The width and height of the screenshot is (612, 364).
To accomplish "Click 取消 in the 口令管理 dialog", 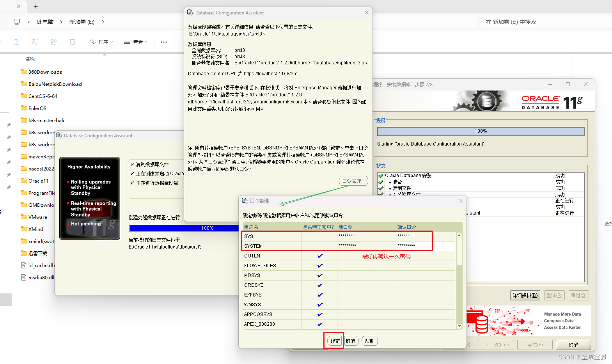I will point(351,341).
